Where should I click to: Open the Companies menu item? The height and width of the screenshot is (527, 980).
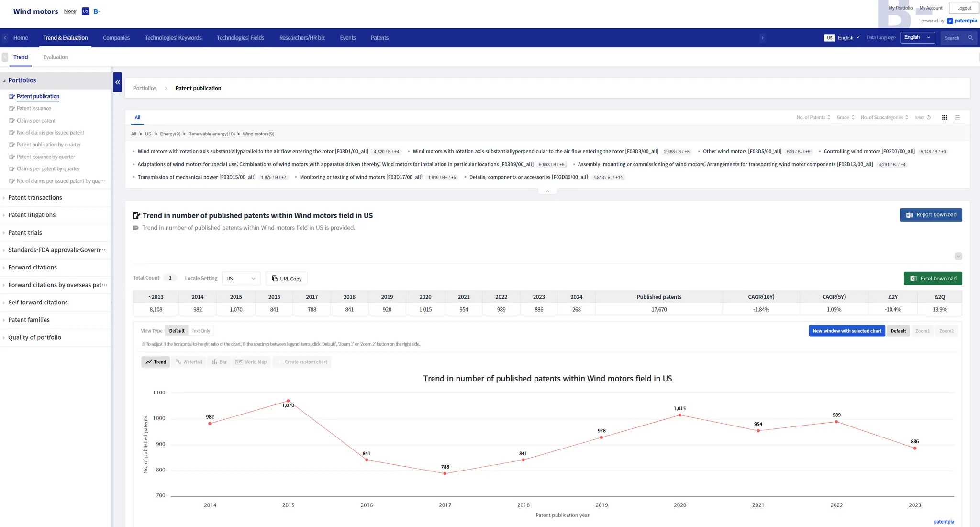[x=116, y=38]
